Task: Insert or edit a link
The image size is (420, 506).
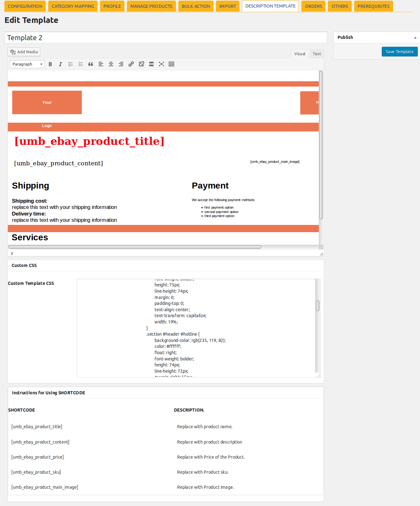Action: click(131, 64)
